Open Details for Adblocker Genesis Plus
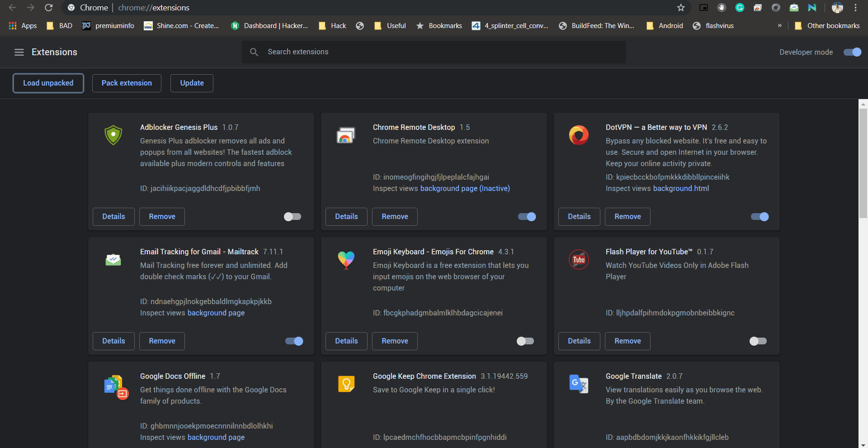 113,217
